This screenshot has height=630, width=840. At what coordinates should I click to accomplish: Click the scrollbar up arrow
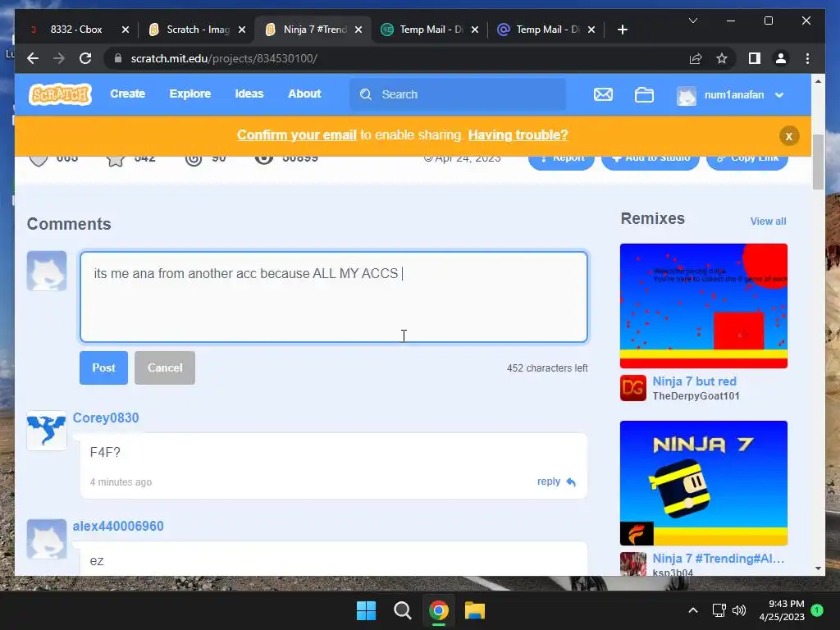[x=818, y=81]
